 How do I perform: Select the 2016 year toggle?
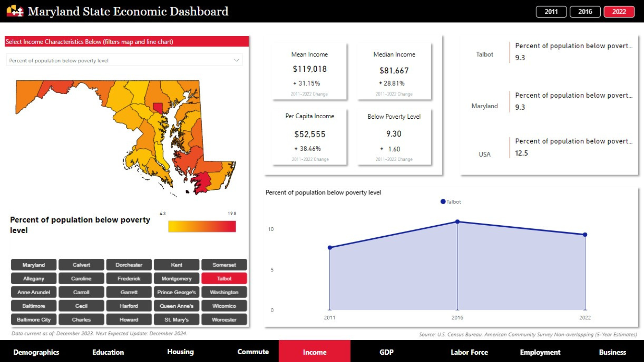pos(585,11)
